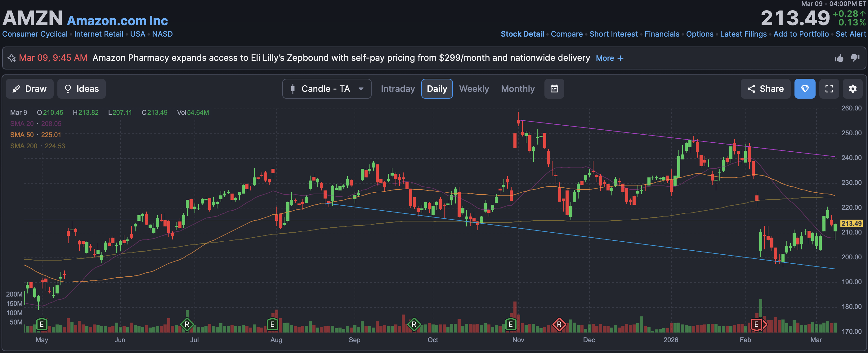Click the red R marker in November
The height and width of the screenshot is (353, 868).
[x=559, y=324]
